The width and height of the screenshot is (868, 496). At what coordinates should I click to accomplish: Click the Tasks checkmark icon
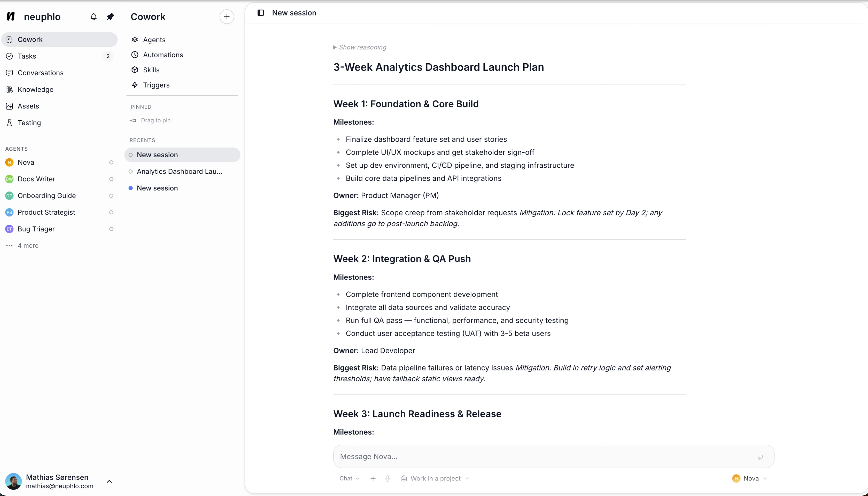tap(10, 56)
